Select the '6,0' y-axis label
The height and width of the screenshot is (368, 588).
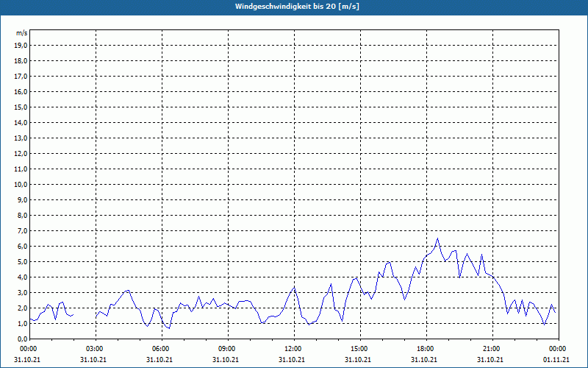pos(22,246)
